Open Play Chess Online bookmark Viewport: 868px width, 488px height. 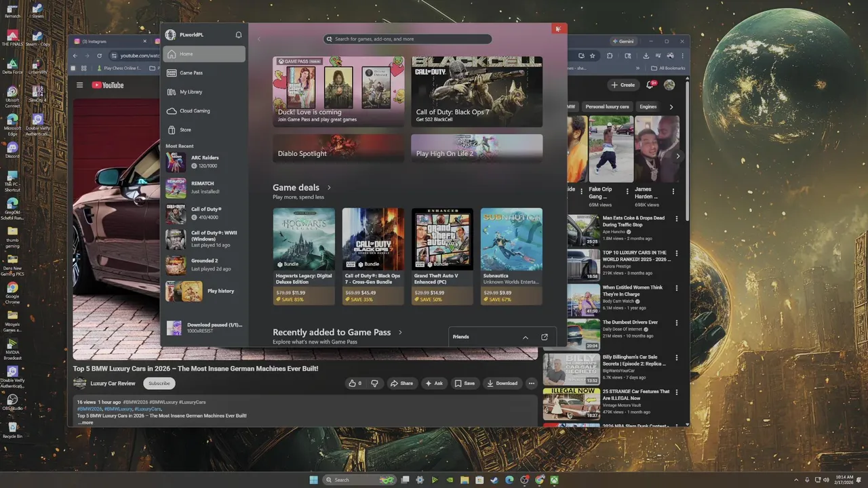pos(119,68)
